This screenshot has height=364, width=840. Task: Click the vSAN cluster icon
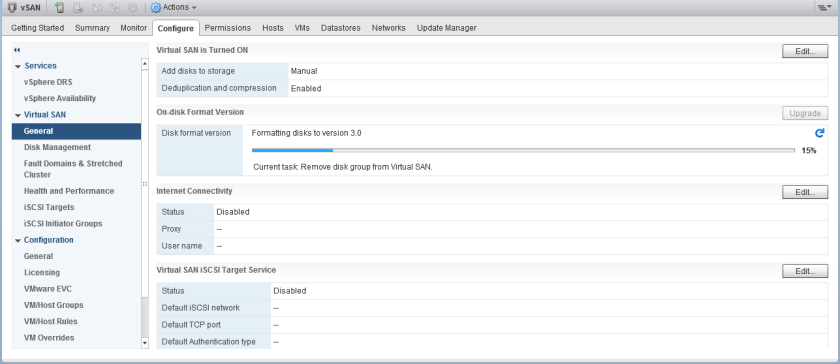pos(12,8)
